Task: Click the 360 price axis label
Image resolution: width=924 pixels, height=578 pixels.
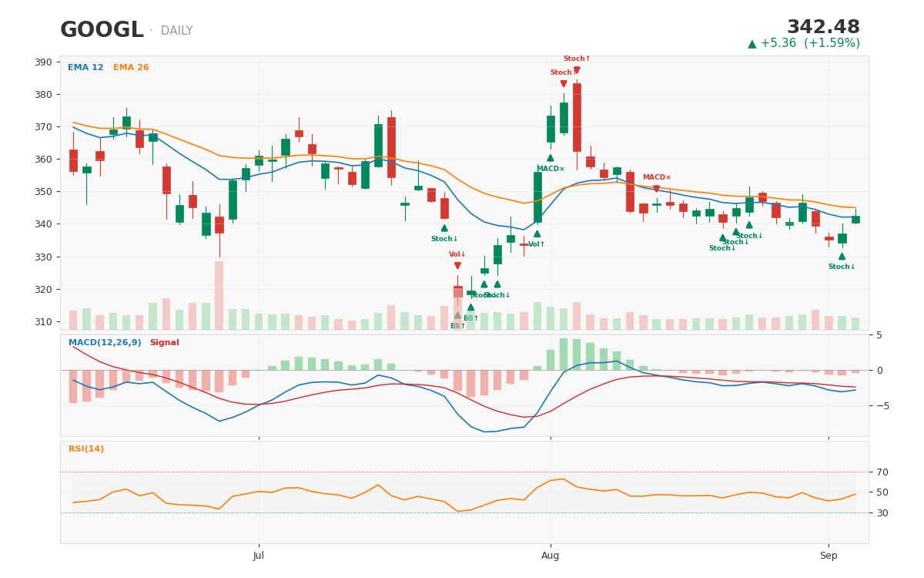Action: click(44, 160)
